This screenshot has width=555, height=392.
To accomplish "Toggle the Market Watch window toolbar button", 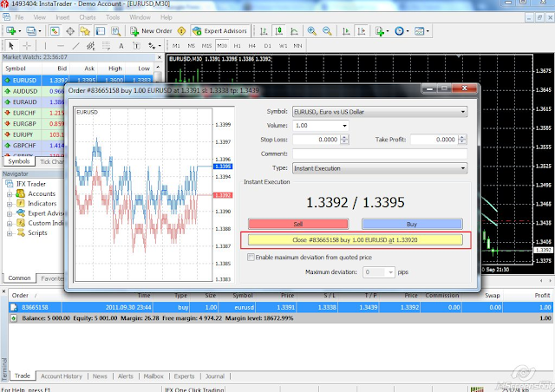I will click(x=55, y=31).
